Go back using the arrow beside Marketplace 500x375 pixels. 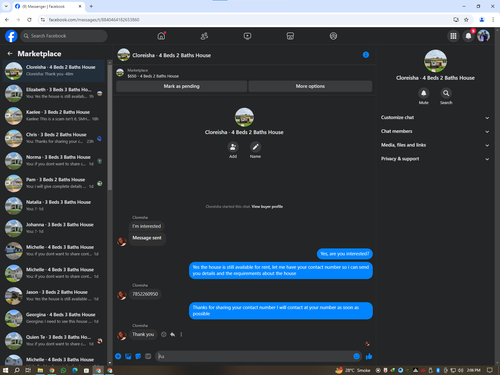pyautogui.click(x=10, y=54)
